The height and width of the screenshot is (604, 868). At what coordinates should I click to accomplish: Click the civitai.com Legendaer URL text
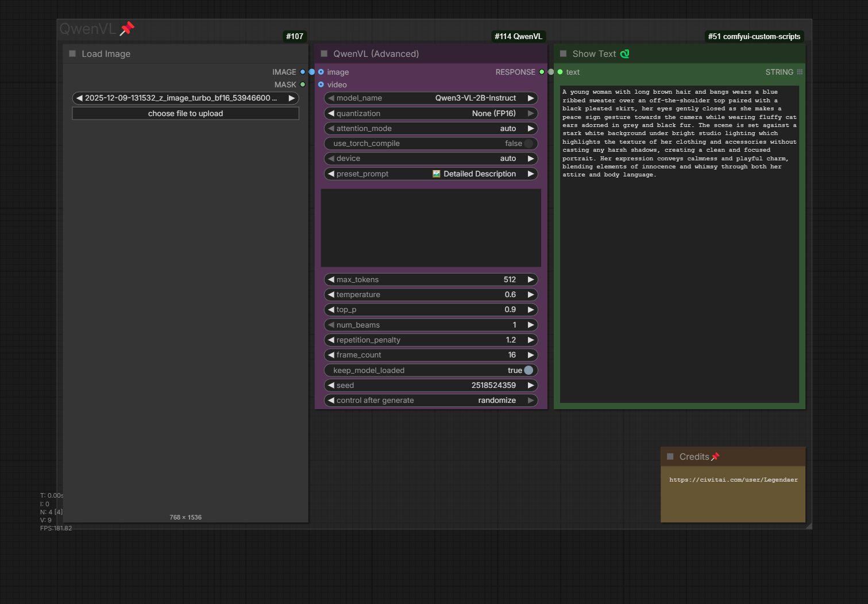[733, 480]
